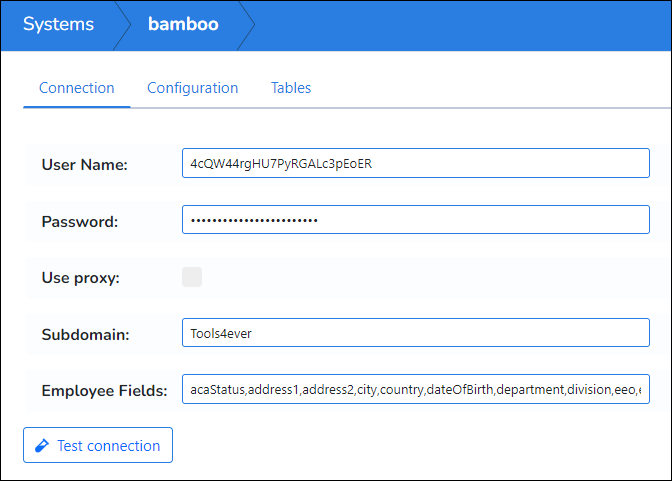Click the chevron separator after Systems
This screenshot has height=481, width=672.
point(123,24)
